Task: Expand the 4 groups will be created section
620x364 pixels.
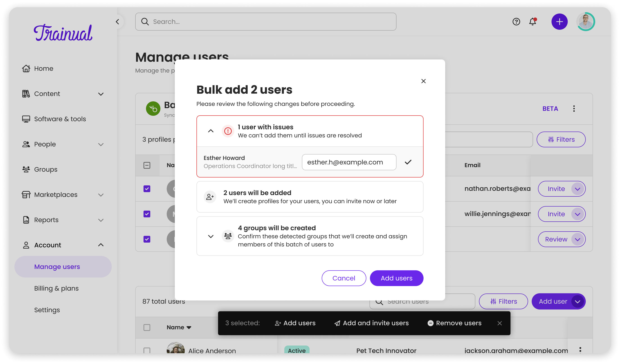Action: 211,236
